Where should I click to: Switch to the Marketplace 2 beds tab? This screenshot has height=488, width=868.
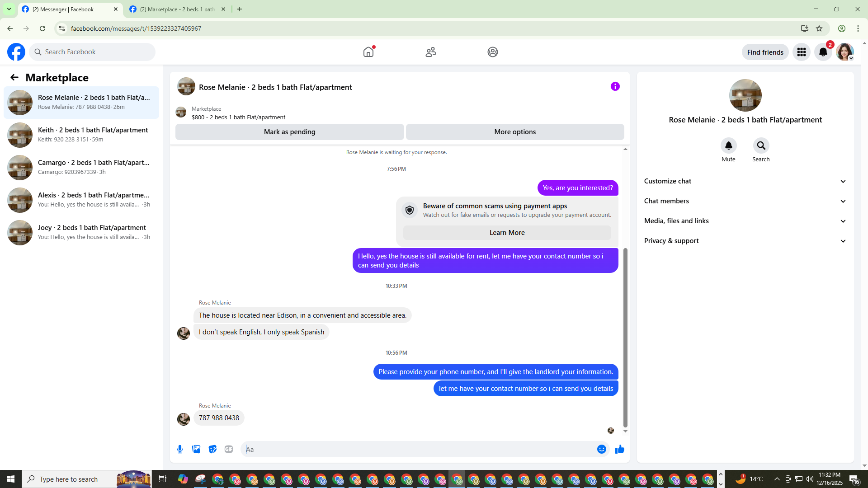177,9
